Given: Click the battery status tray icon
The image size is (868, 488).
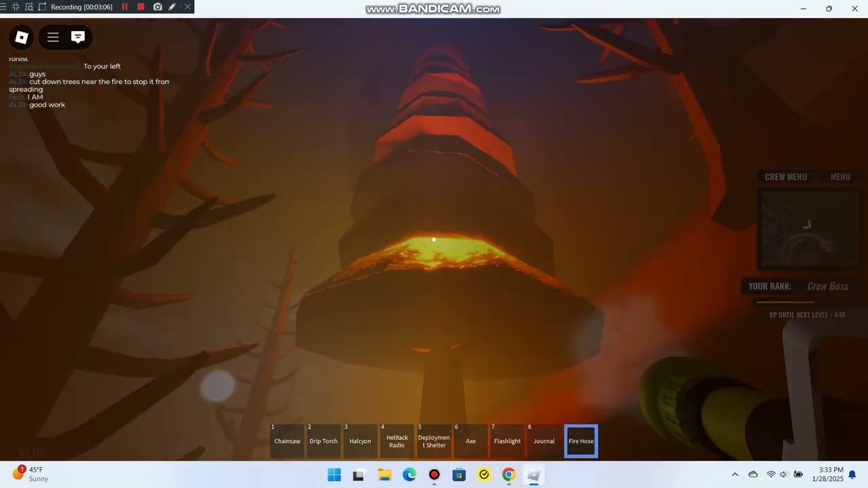Looking at the screenshot, I should [798, 474].
